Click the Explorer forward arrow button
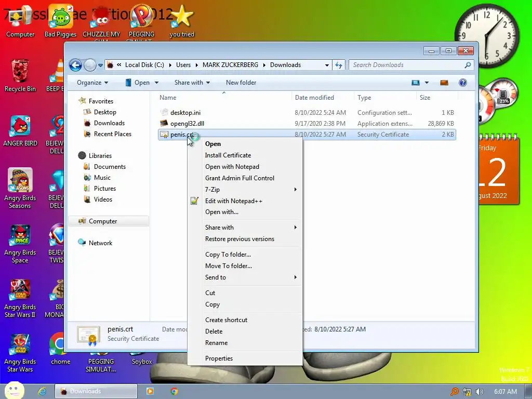Image resolution: width=532 pixels, height=399 pixels. tap(90, 65)
